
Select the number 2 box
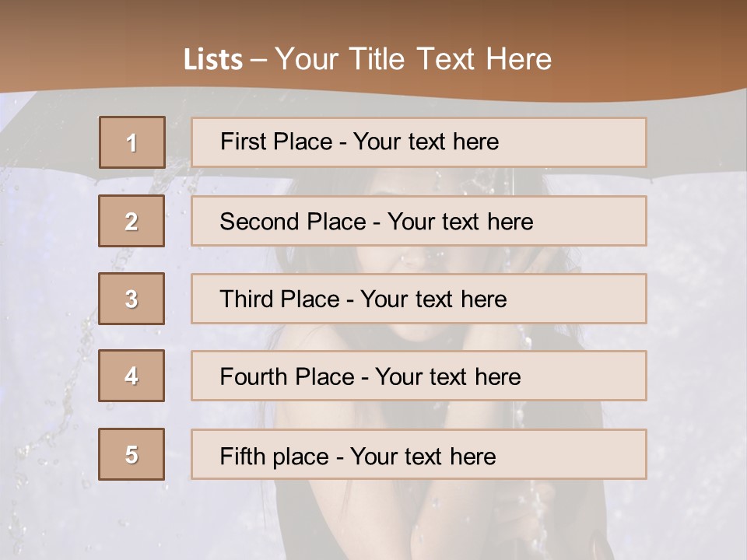point(132,221)
